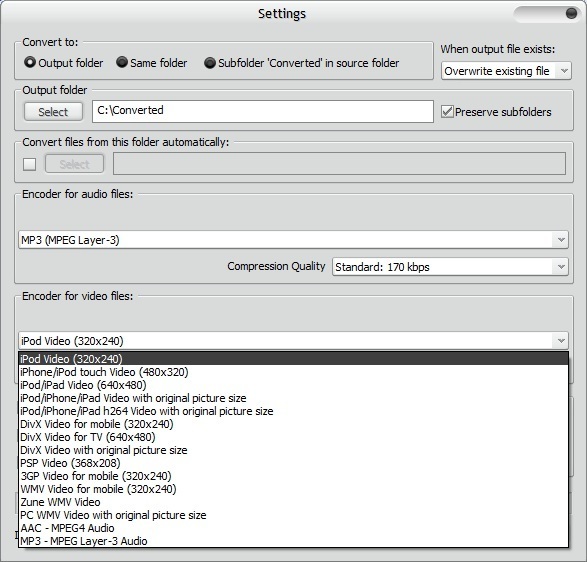Screen dimensions: 587x562
Task: Choose 'iPod/iPhone/iPad h264 Video with original picture size'
Action: point(294,411)
